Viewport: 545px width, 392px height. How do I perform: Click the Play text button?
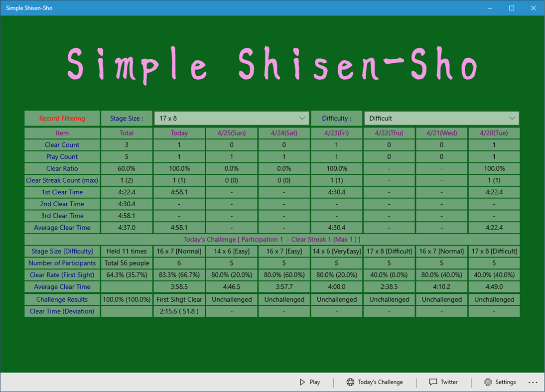pos(314,382)
